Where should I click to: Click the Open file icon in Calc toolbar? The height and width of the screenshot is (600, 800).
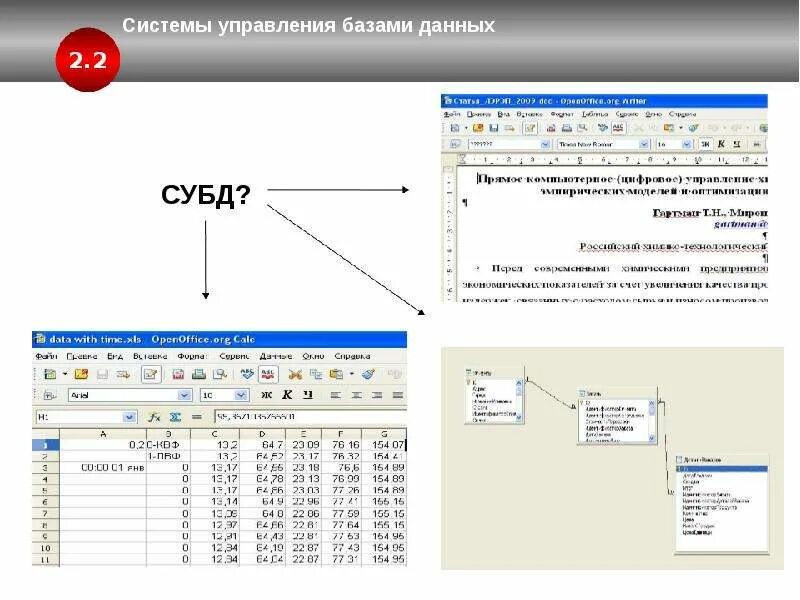click(x=81, y=374)
